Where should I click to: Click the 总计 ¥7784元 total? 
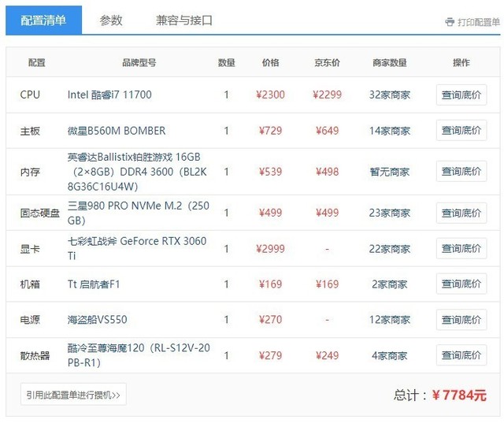tap(440, 395)
